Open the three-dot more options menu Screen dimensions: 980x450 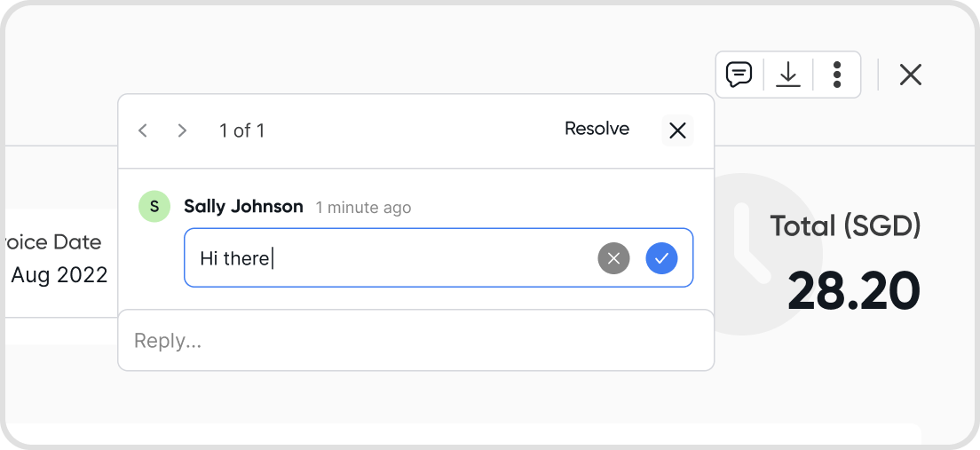836,75
